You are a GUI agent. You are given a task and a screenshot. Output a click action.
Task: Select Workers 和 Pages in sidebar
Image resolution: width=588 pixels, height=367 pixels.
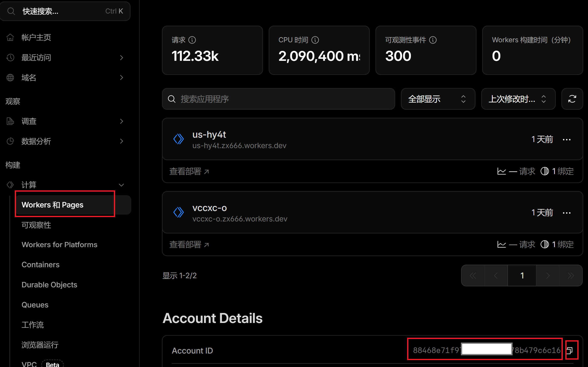[x=73, y=205]
